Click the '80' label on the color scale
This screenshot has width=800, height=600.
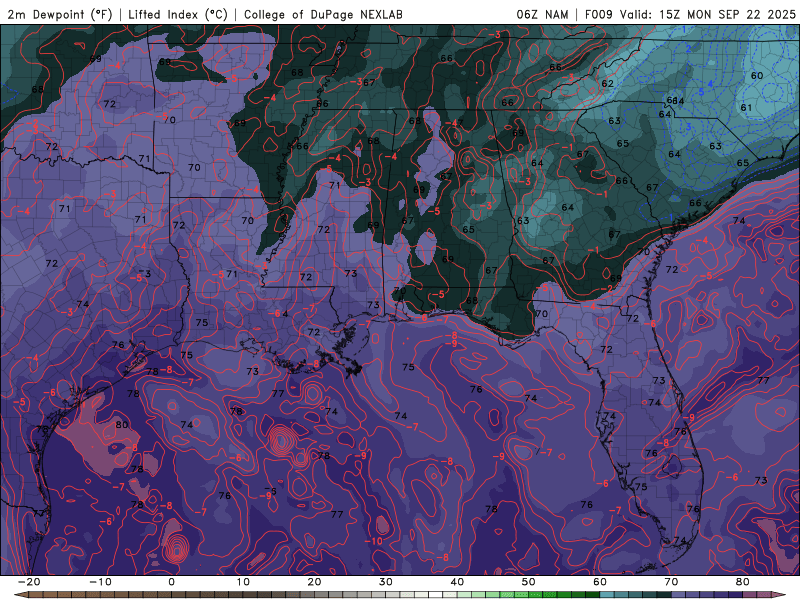pos(743,582)
